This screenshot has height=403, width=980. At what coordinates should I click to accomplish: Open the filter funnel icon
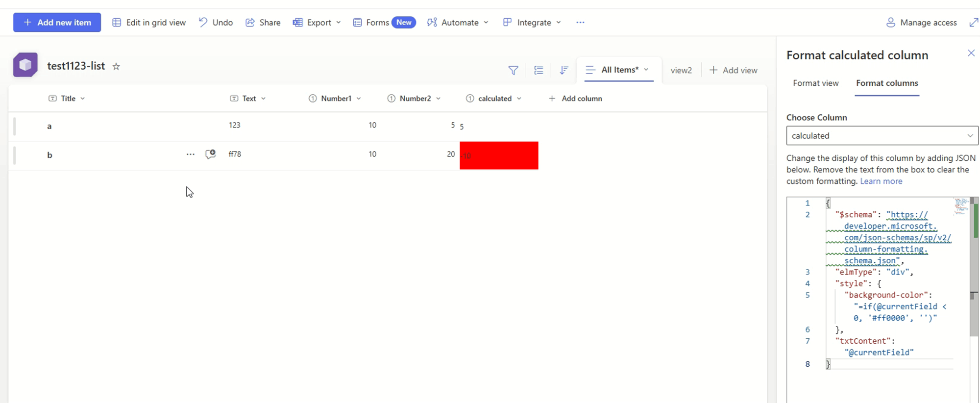[513, 70]
